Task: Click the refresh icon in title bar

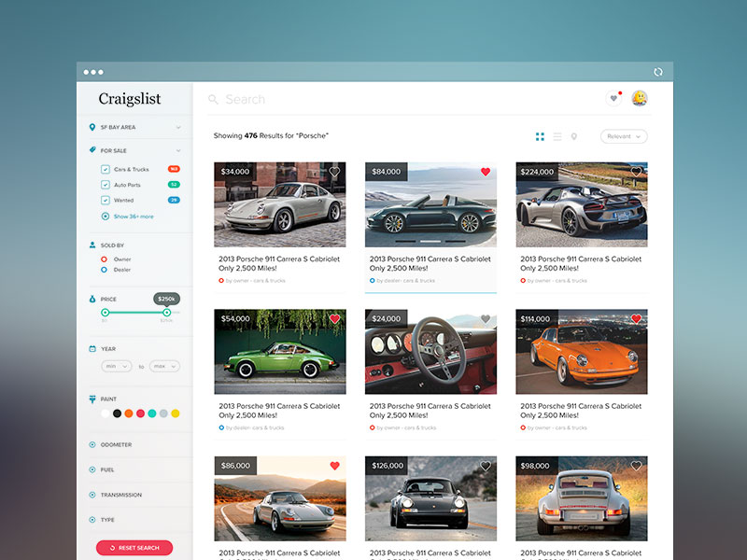Action: pyautogui.click(x=658, y=72)
